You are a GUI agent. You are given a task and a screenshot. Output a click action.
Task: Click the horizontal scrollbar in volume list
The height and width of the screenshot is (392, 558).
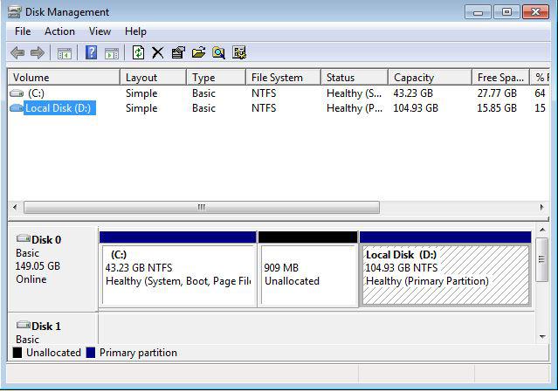pyautogui.click(x=201, y=208)
